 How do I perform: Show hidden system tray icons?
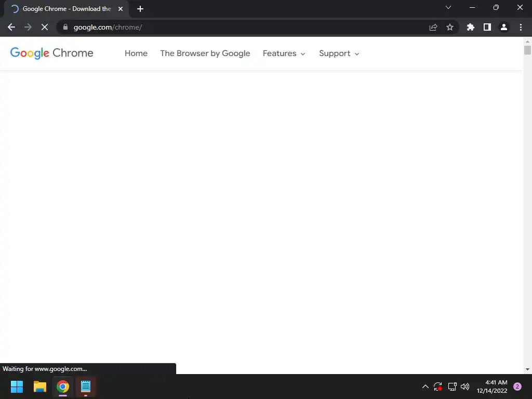point(425,387)
